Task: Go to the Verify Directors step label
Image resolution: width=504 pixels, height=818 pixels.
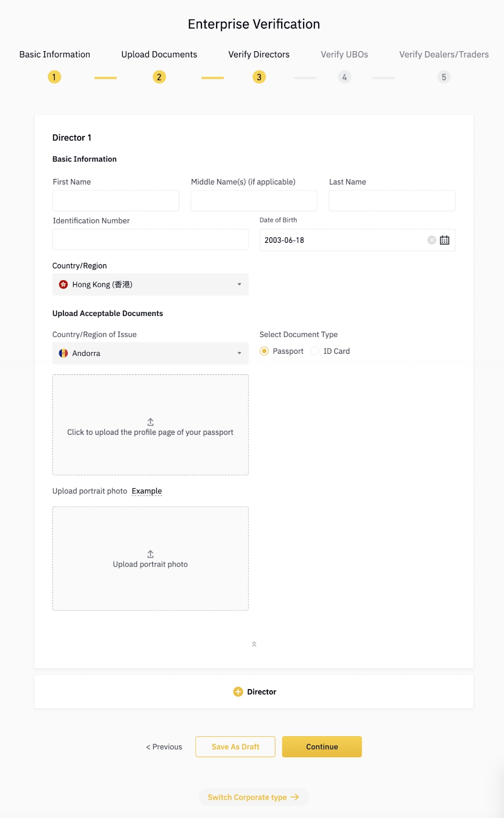Action: [259, 55]
